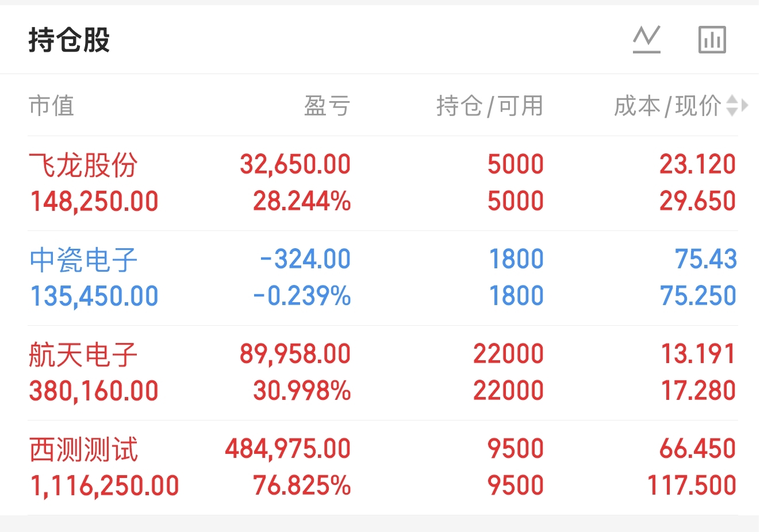Screen dimensions: 760x532
Task: Open the 中瓷电子 stock name
Action: coord(83,260)
